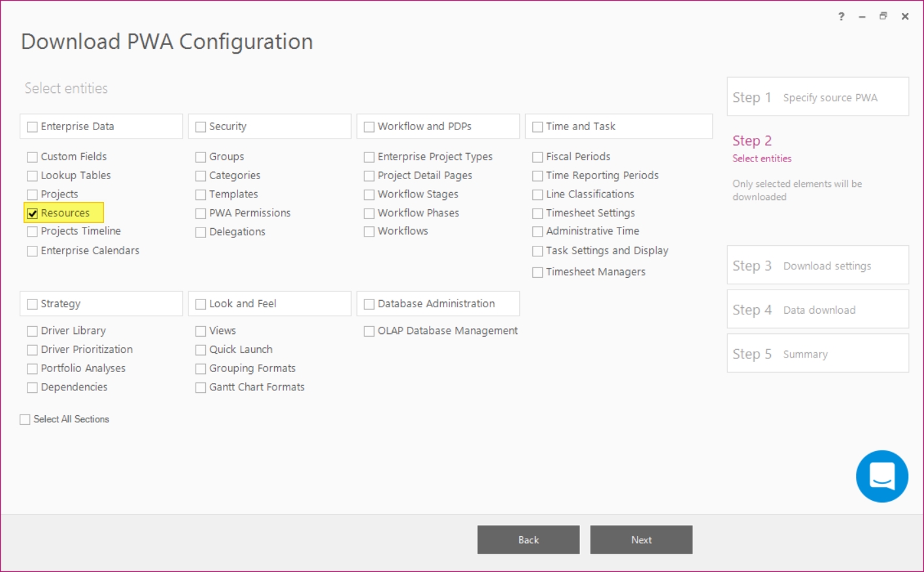
Task: Select Database Administration section checkbox
Action: (x=369, y=304)
